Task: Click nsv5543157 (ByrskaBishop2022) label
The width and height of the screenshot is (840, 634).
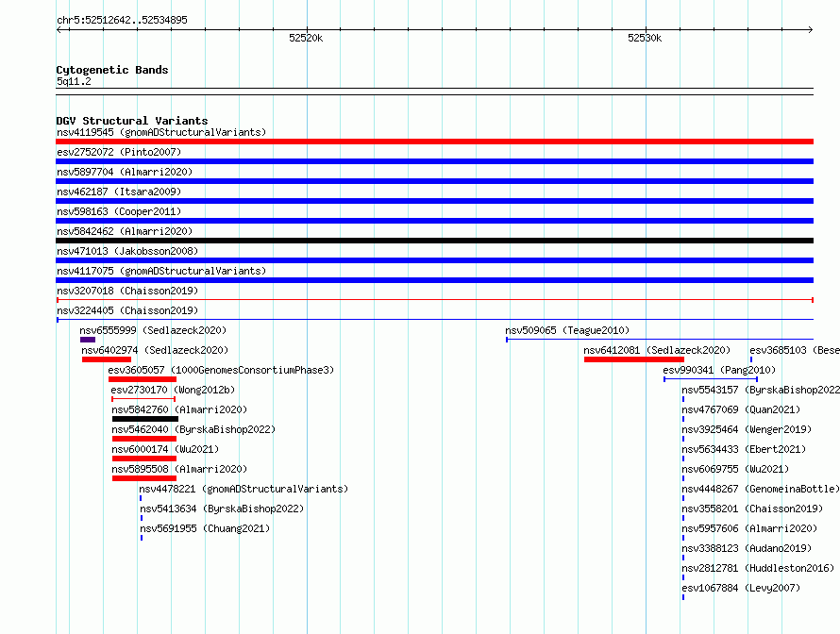Action: tap(761, 390)
